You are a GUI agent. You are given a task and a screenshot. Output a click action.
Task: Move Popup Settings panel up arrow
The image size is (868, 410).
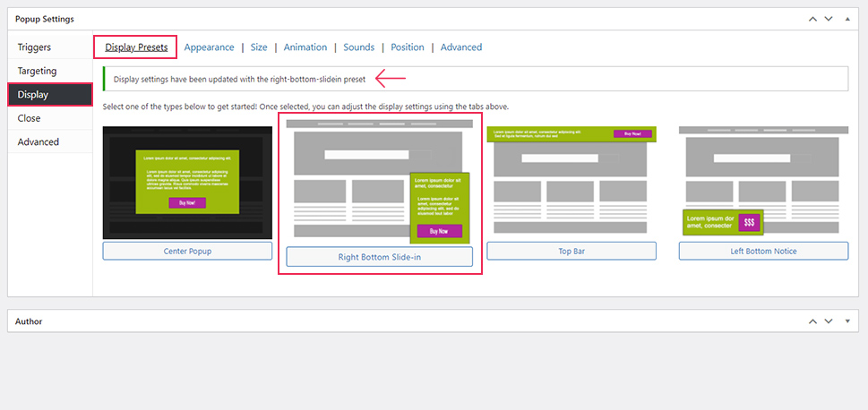tap(812, 19)
